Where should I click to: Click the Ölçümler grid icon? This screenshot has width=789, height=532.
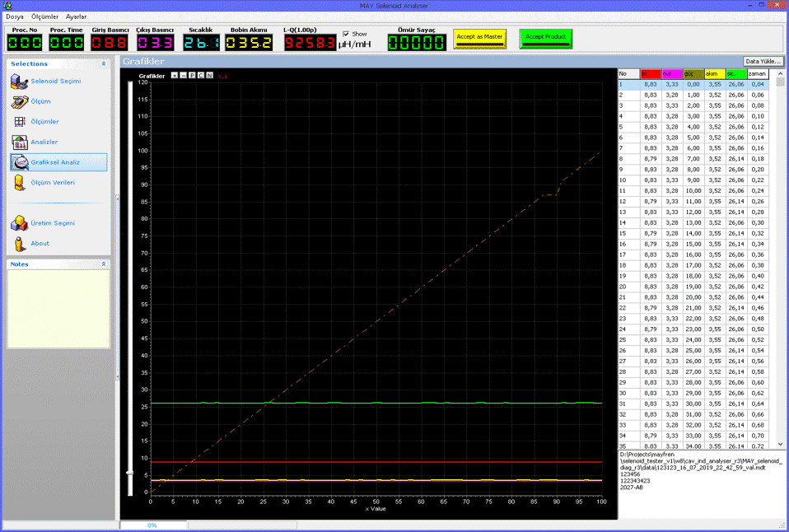[20, 122]
